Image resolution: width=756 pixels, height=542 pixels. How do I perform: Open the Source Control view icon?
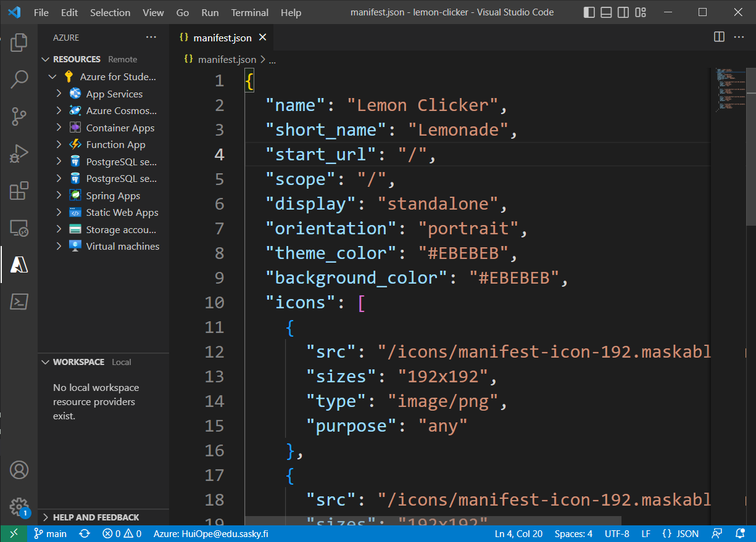(19, 116)
